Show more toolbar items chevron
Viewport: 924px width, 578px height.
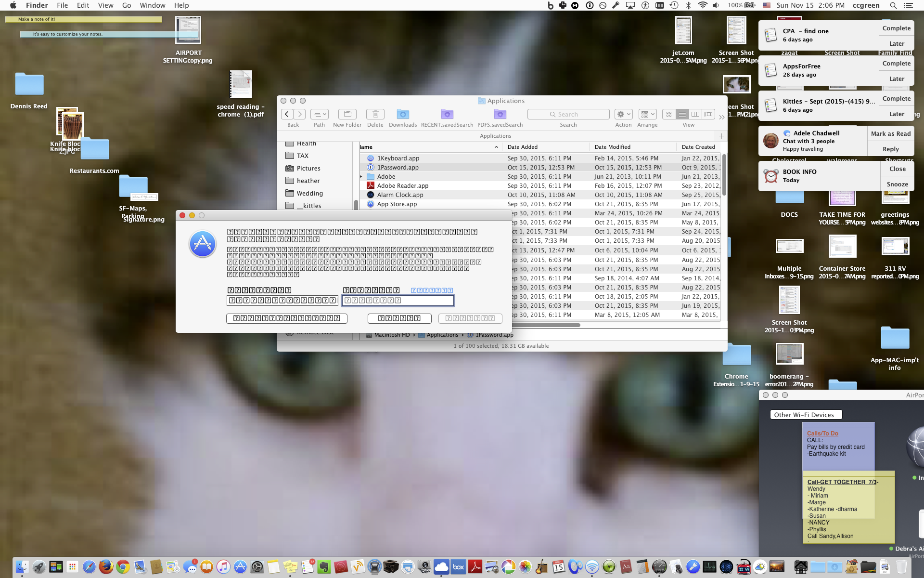721,117
